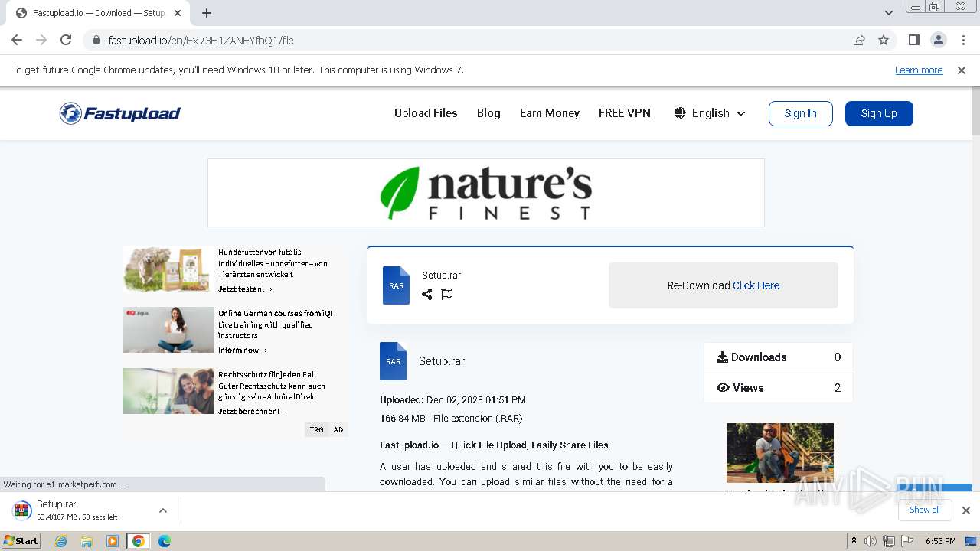The image size is (980, 551).
Task: Click the RAR file icon in the download card
Action: 396,285
